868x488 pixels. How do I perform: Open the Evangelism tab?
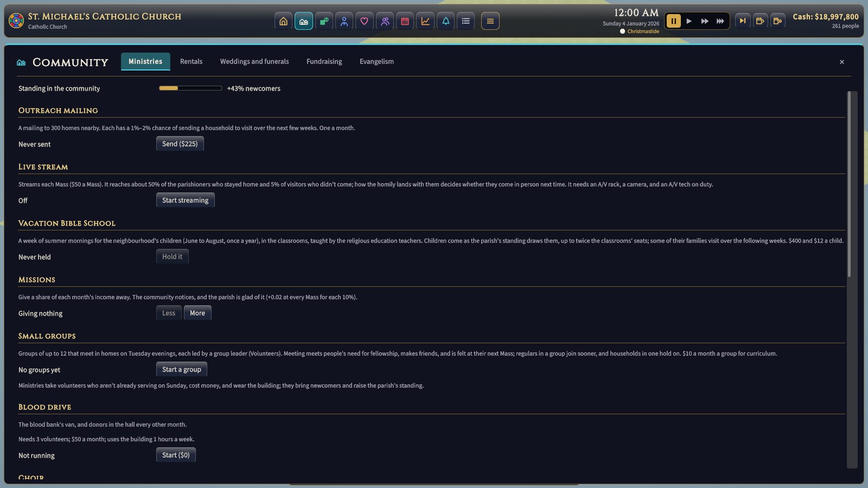coord(376,61)
